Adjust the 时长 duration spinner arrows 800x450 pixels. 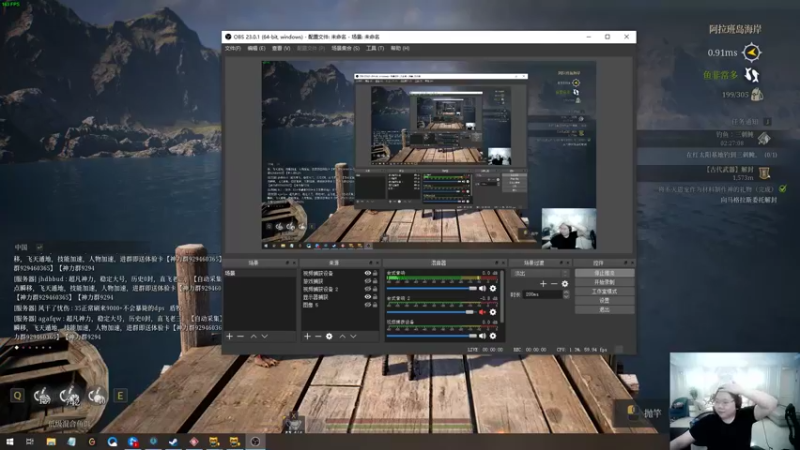pyautogui.click(x=566, y=294)
